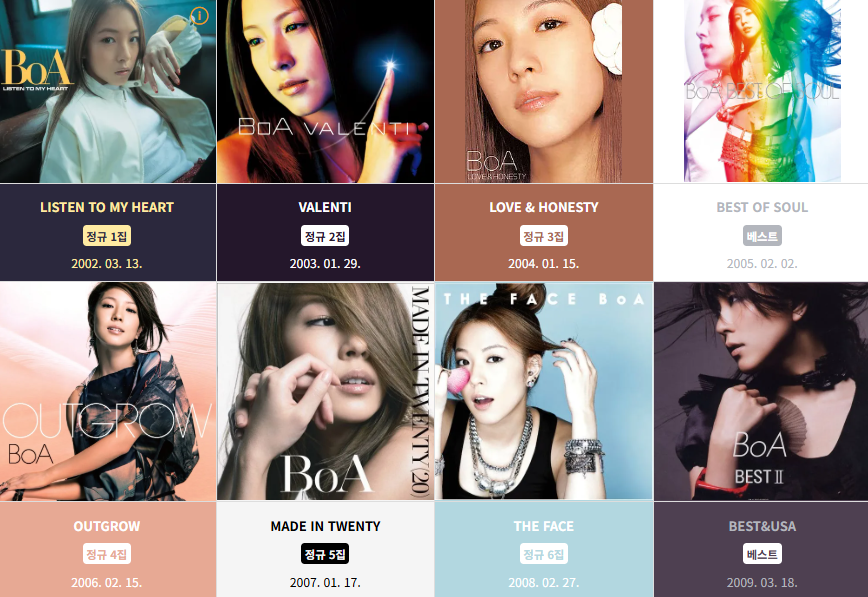Open the Best of Soul rainbow cover
Viewport: 868px width, 597px height.
point(762,91)
